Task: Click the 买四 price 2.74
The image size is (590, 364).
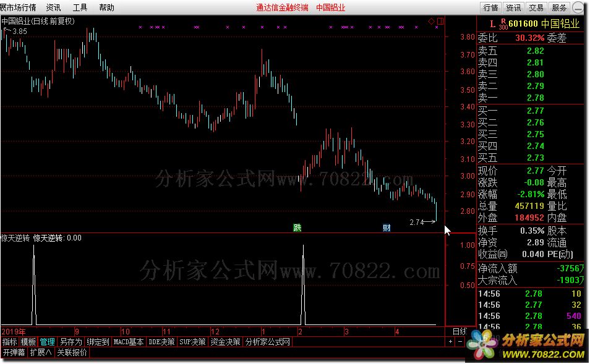Action: (535, 146)
